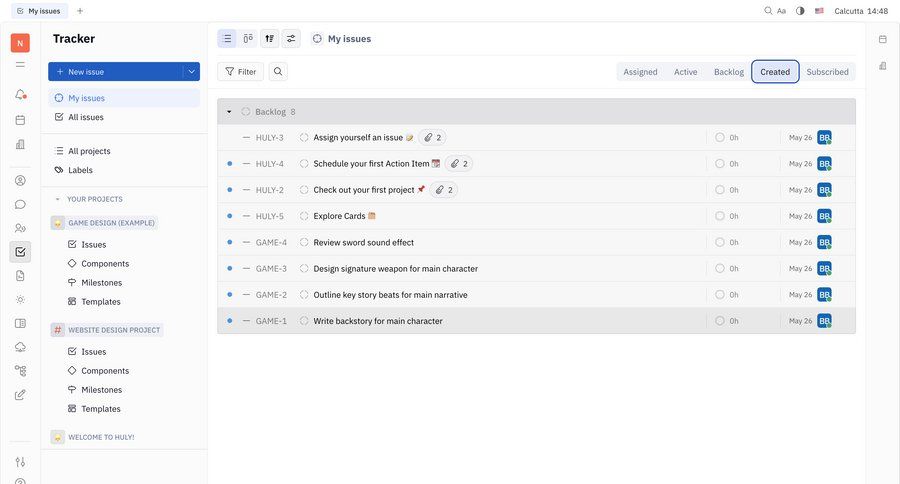This screenshot has height=484, width=900.
Task: Open the view options sliders icon
Action: coord(291,38)
